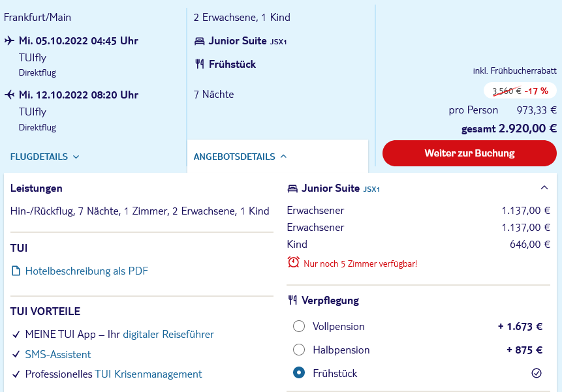562x392 pixels.
Task: Click Weiter zur Buchung button
Action: (469, 153)
